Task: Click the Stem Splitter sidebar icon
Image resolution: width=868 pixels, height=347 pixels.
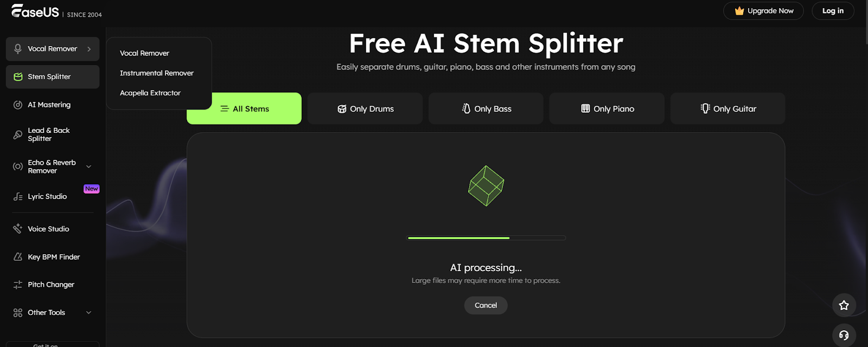Action: click(x=18, y=77)
